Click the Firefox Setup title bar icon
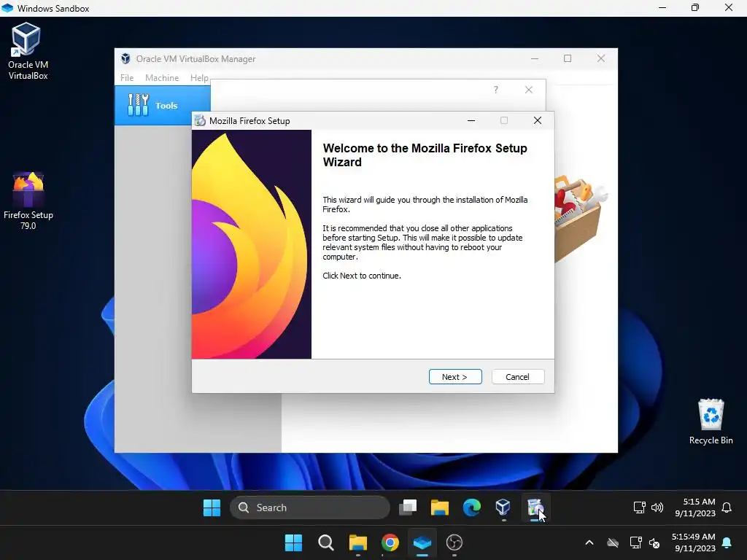Screen dimensions: 747x560 click(200, 120)
